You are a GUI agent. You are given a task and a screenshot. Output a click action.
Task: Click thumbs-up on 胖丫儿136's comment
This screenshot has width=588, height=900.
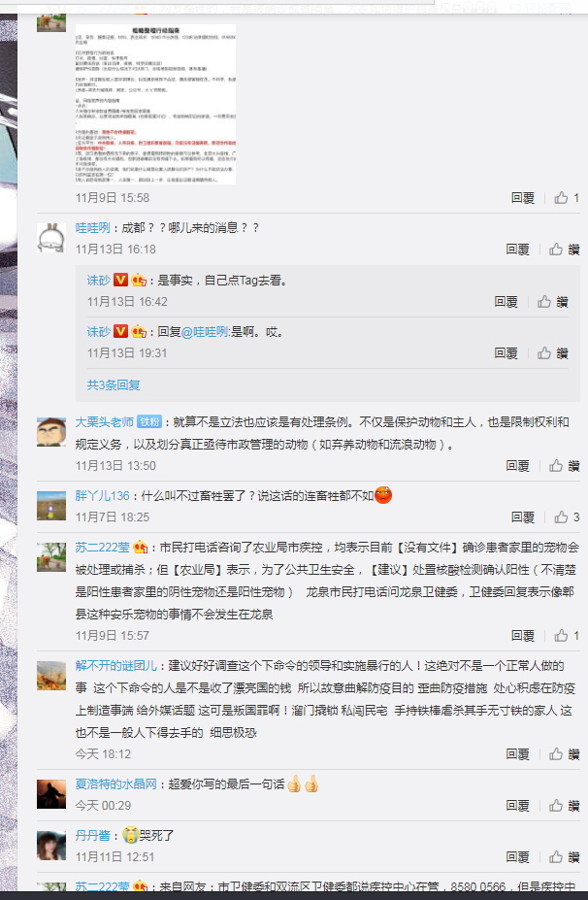tap(567, 517)
